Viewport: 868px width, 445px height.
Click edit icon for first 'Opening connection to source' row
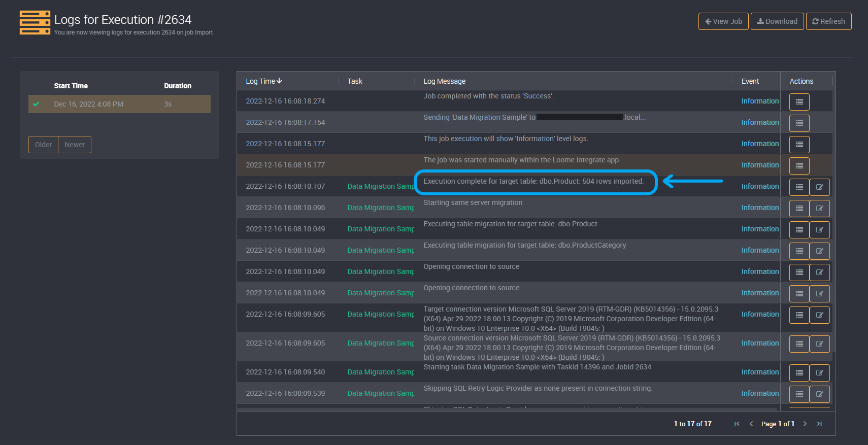tap(820, 272)
